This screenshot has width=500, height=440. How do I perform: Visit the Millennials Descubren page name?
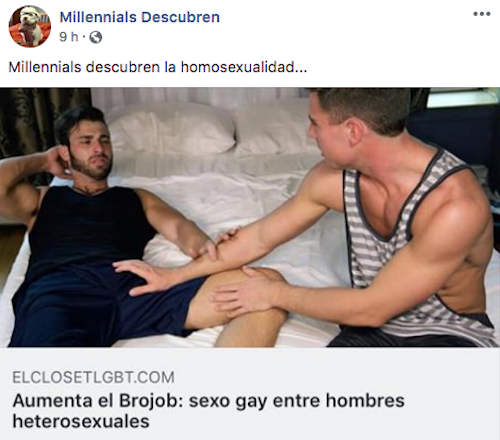coord(140,17)
